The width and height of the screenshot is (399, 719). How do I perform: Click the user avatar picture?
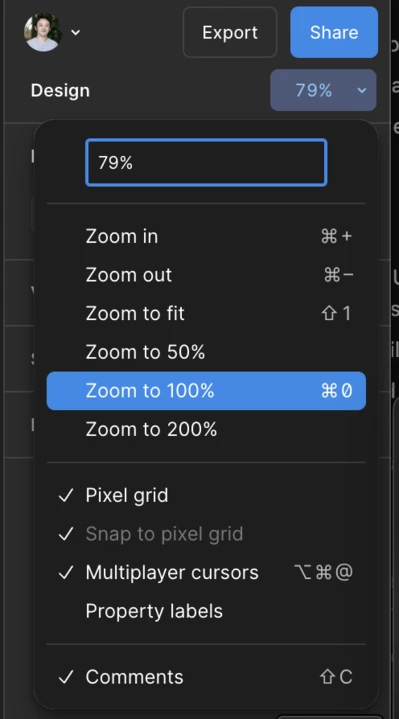coord(43,32)
